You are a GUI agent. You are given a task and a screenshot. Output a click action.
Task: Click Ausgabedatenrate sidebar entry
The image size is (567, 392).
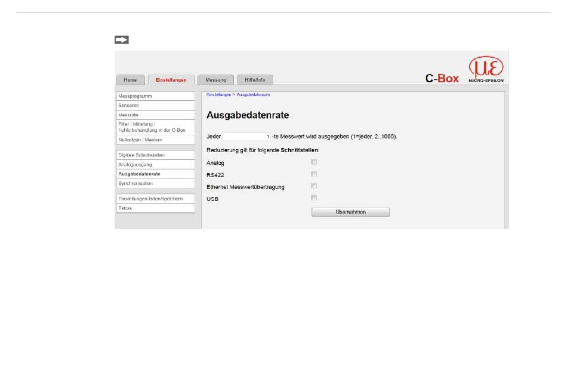coord(156,174)
